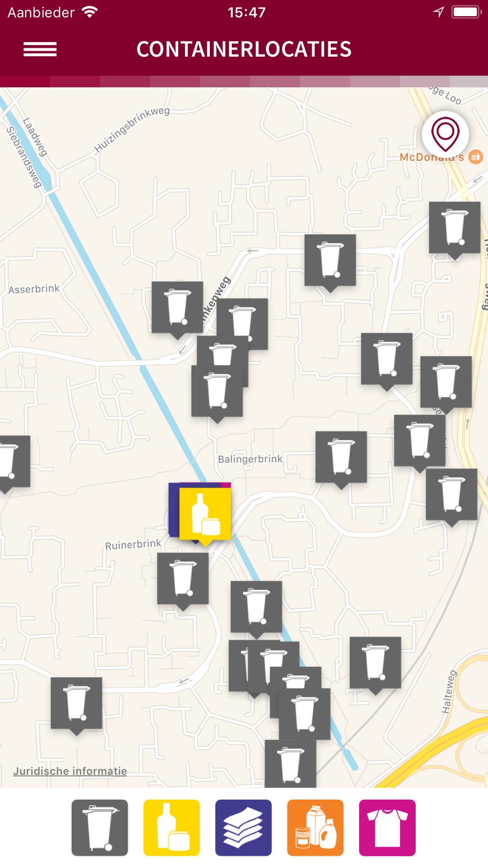Select the bin marker below Ruinerbrink label
488x868 pixels.
click(x=183, y=580)
